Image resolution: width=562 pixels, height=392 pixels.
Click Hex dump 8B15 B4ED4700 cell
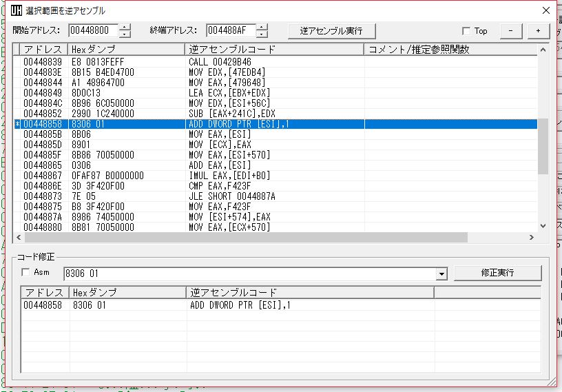click(x=103, y=72)
